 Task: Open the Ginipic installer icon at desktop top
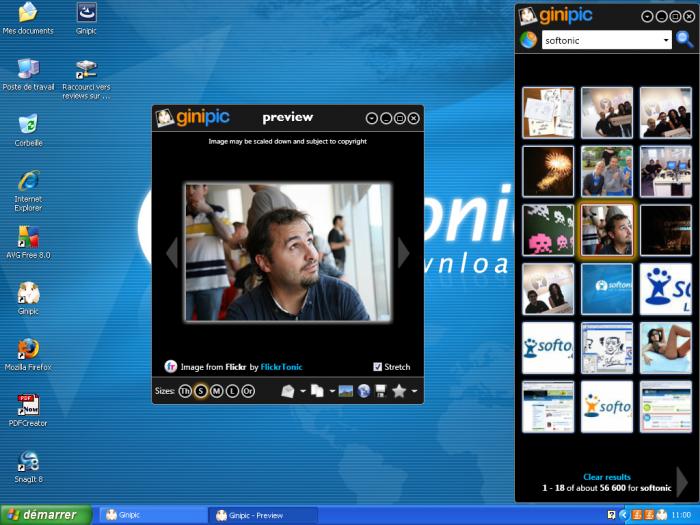coord(86,19)
